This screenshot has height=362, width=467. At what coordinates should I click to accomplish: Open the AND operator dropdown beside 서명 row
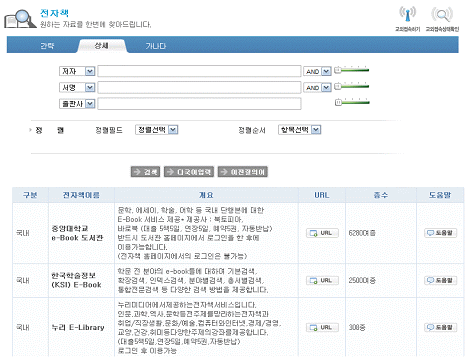point(317,88)
